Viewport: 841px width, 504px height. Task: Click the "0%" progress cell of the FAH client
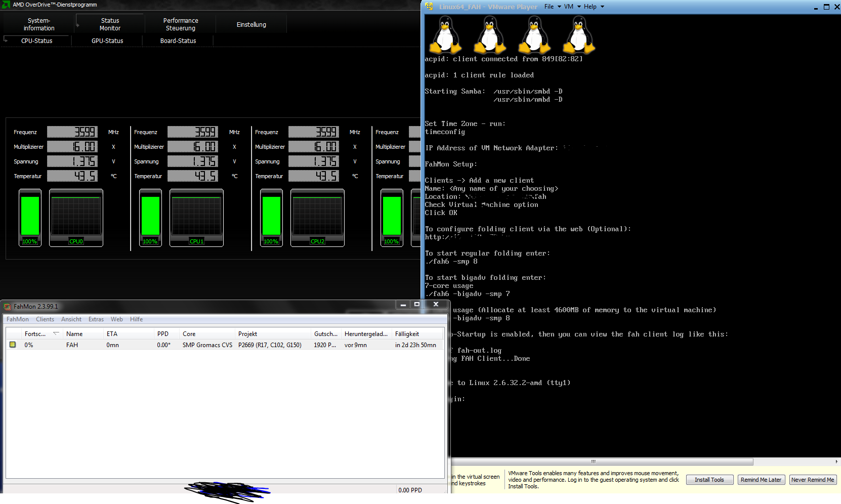pyautogui.click(x=29, y=345)
